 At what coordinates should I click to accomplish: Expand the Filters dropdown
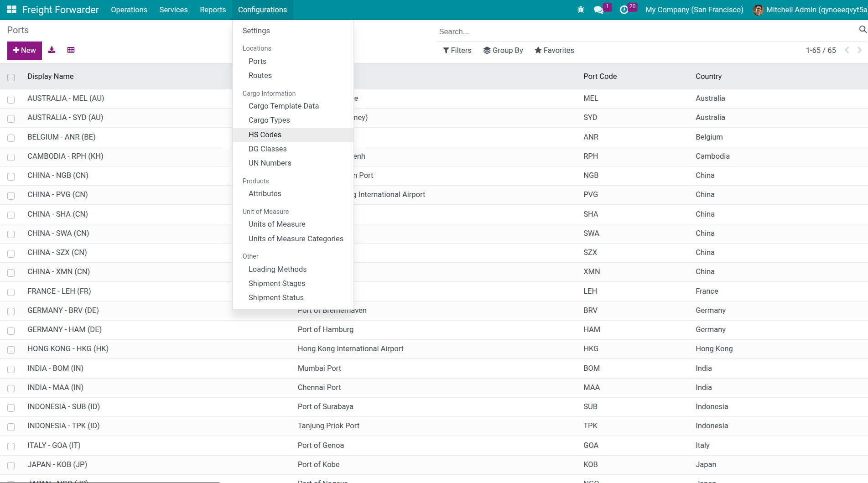tap(457, 50)
